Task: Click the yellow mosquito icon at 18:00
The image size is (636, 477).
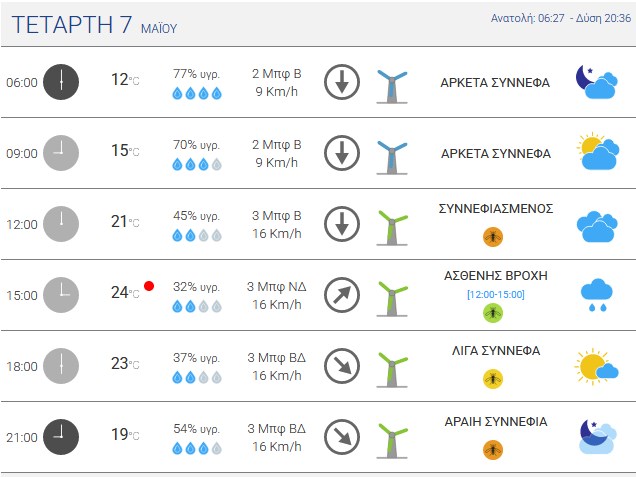Action: (x=493, y=379)
